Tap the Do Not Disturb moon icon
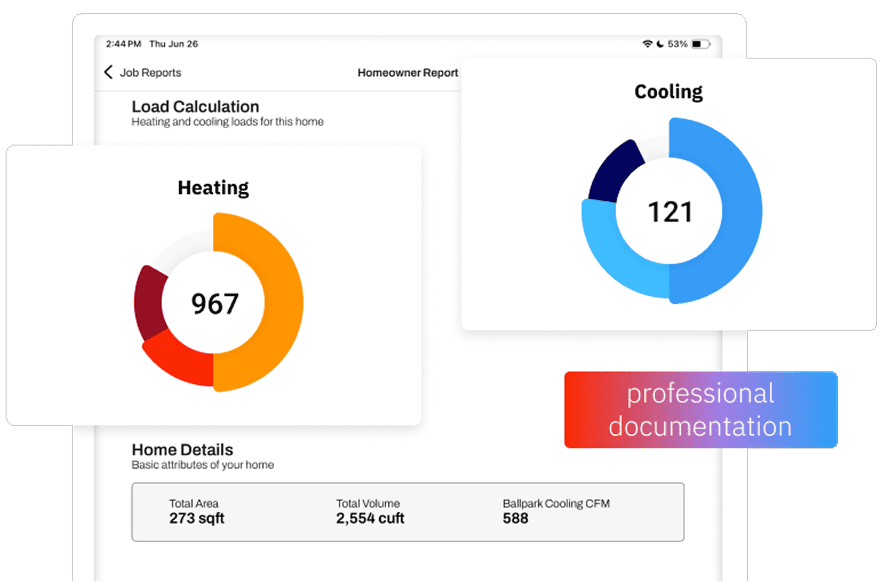Viewport: 884px width, 588px height. 660,44
